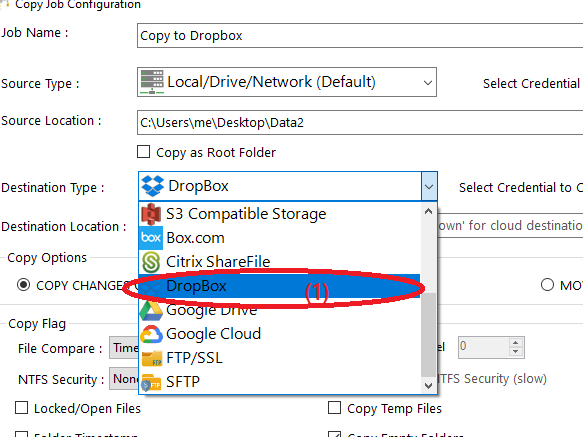Pick Citrix ShareFile in the dropdown list
The height and width of the screenshot is (437, 583).
click(x=280, y=261)
